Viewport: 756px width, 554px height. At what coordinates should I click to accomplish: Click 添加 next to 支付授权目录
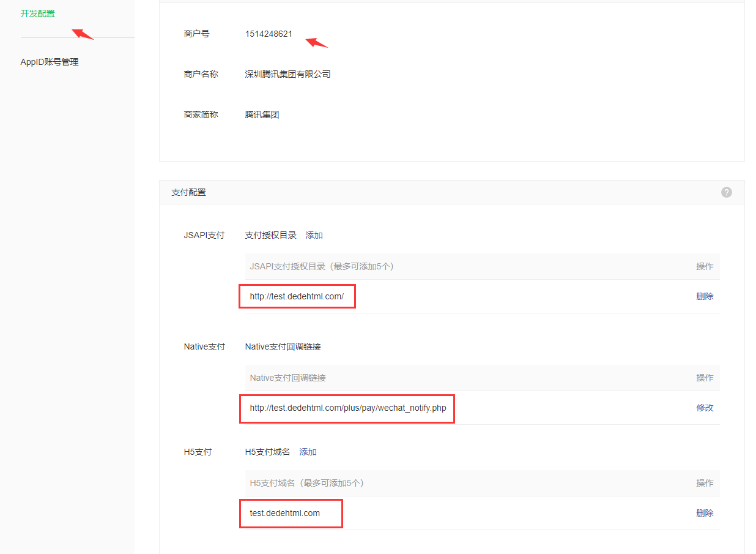tap(314, 235)
